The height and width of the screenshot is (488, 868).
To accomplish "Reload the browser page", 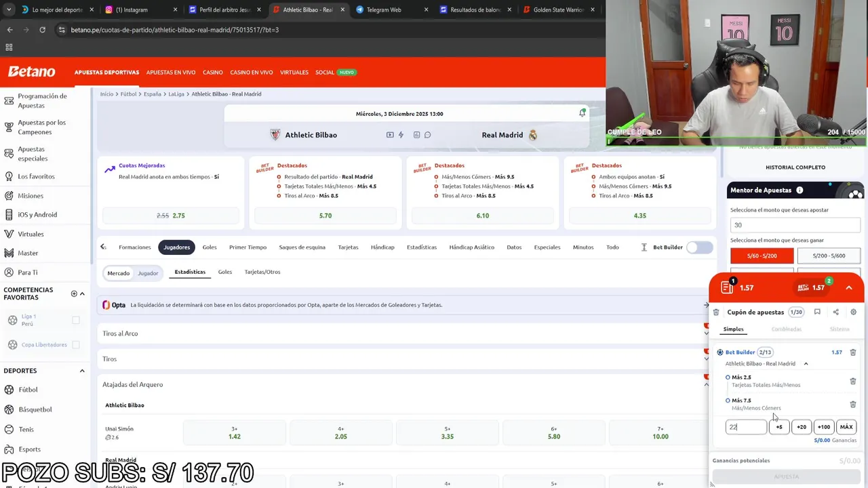I will (x=42, y=30).
